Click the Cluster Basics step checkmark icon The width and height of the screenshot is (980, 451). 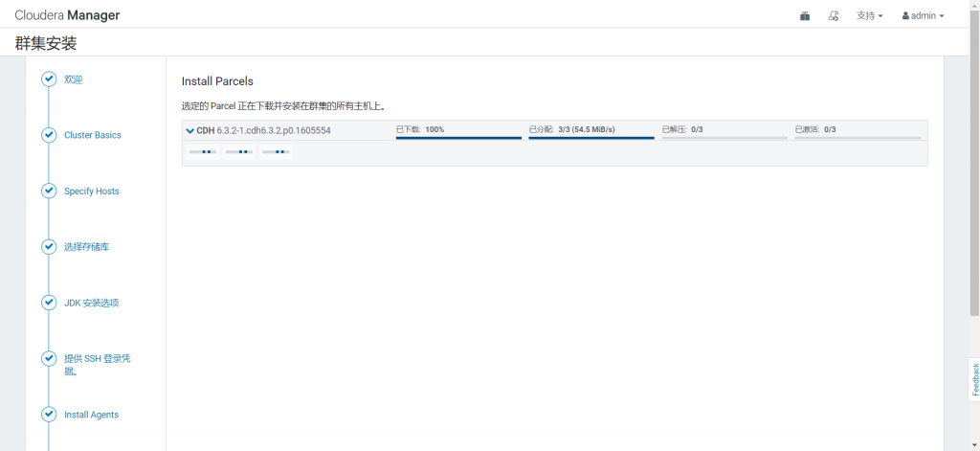click(49, 135)
